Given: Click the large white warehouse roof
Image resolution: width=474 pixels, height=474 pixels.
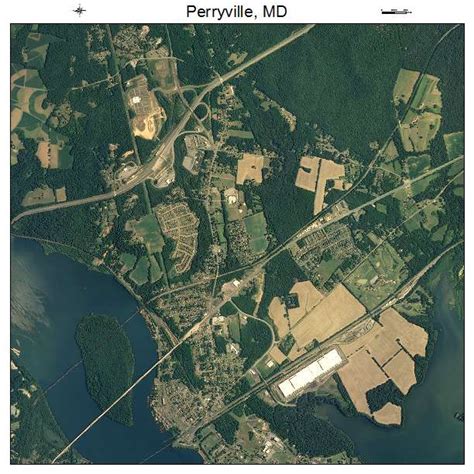Looking at the screenshot, I should coord(310,372).
